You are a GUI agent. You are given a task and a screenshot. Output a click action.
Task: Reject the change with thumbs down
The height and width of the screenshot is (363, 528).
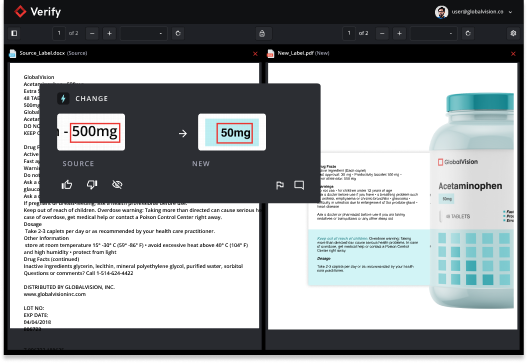point(92,185)
